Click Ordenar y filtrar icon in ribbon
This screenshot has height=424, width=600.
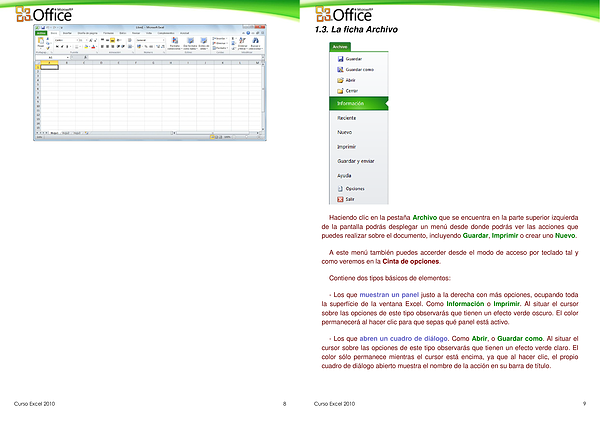(243, 43)
